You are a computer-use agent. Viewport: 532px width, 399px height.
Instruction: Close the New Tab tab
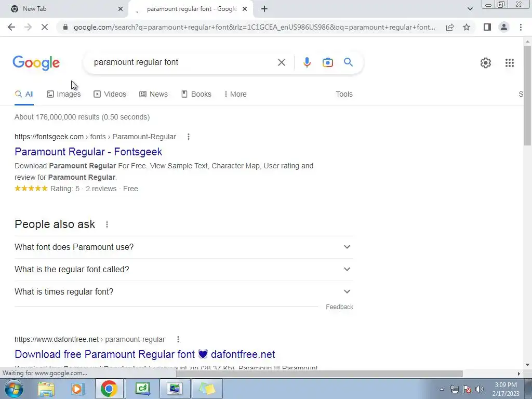[121, 9]
